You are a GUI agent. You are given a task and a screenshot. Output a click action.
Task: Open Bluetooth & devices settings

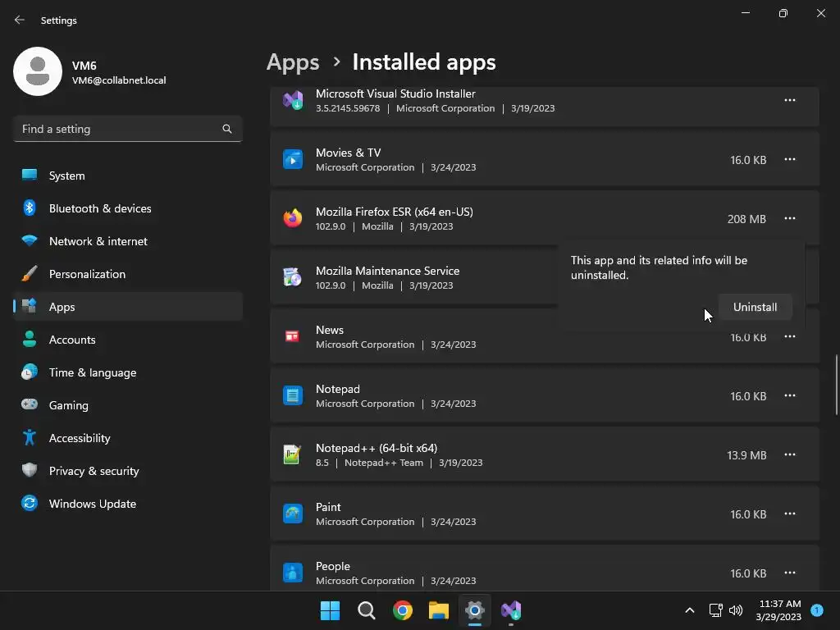(128, 208)
